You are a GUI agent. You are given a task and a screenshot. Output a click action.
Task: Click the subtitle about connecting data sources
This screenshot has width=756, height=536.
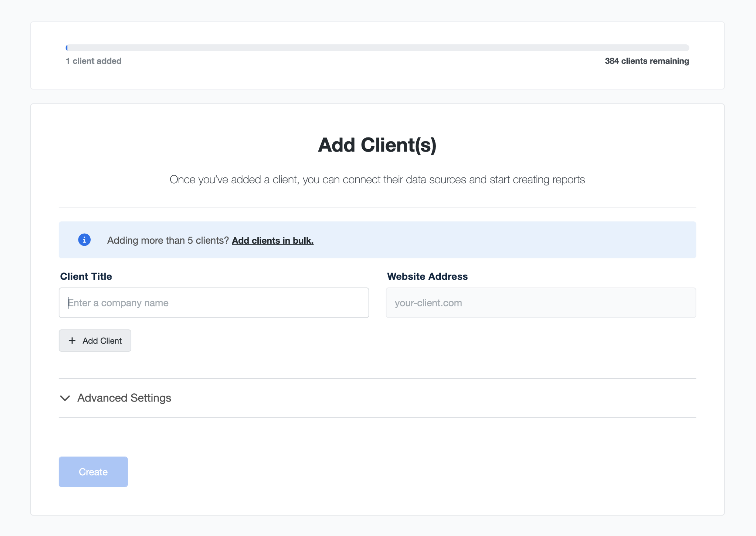click(x=377, y=180)
